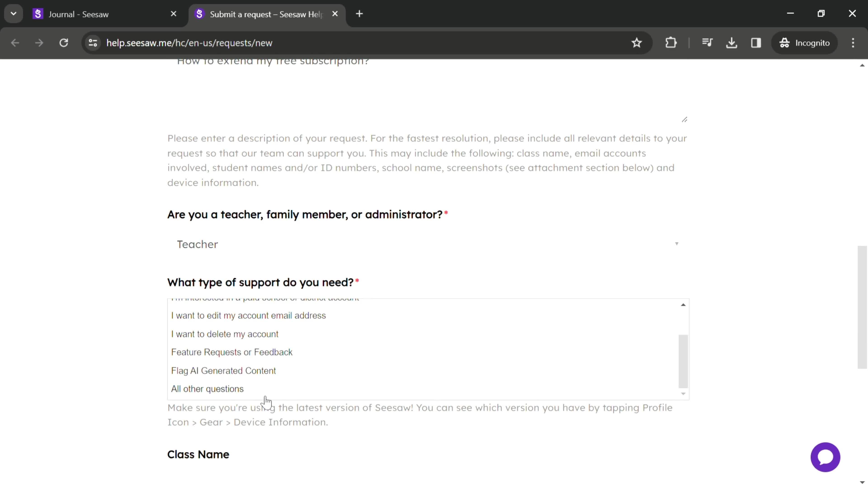Close the Submit a request tab
Screen dimensions: 868x488
click(x=335, y=14)
